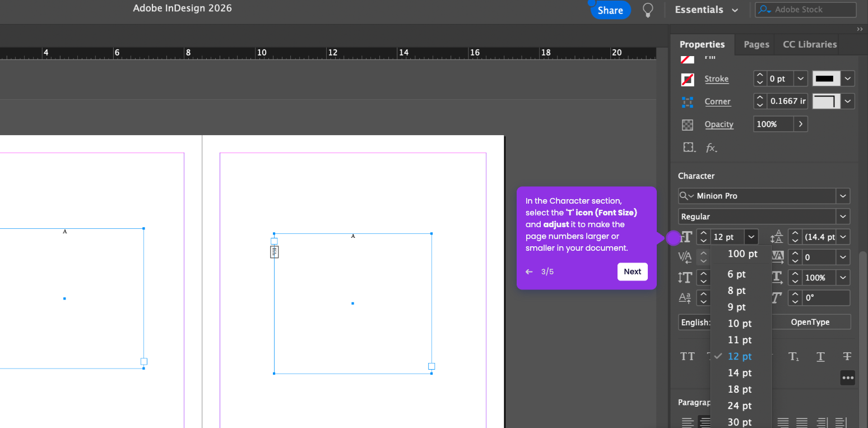Click the Share button
The height and width of the screenshot is (428, 868).
click(x=610, y=10)
